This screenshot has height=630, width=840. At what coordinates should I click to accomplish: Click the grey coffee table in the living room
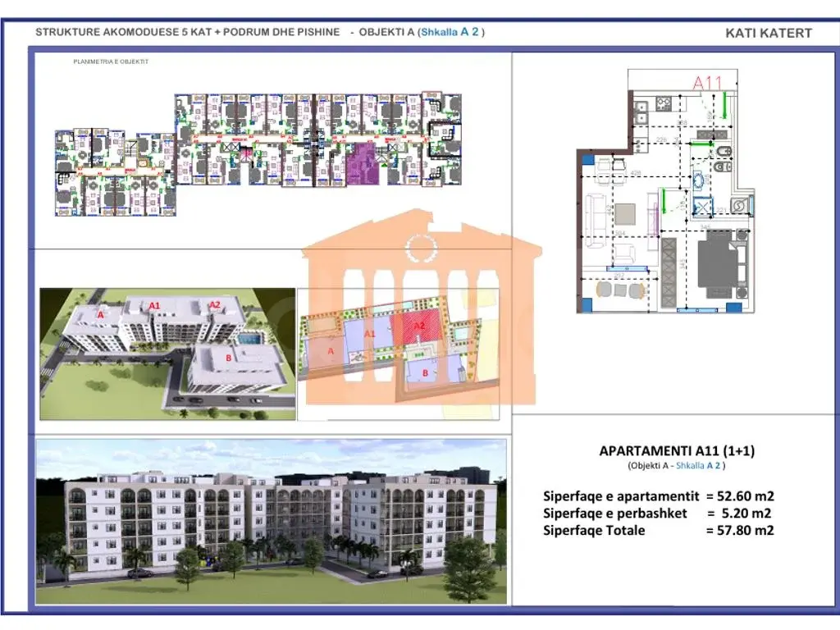(x=624, y=214)
